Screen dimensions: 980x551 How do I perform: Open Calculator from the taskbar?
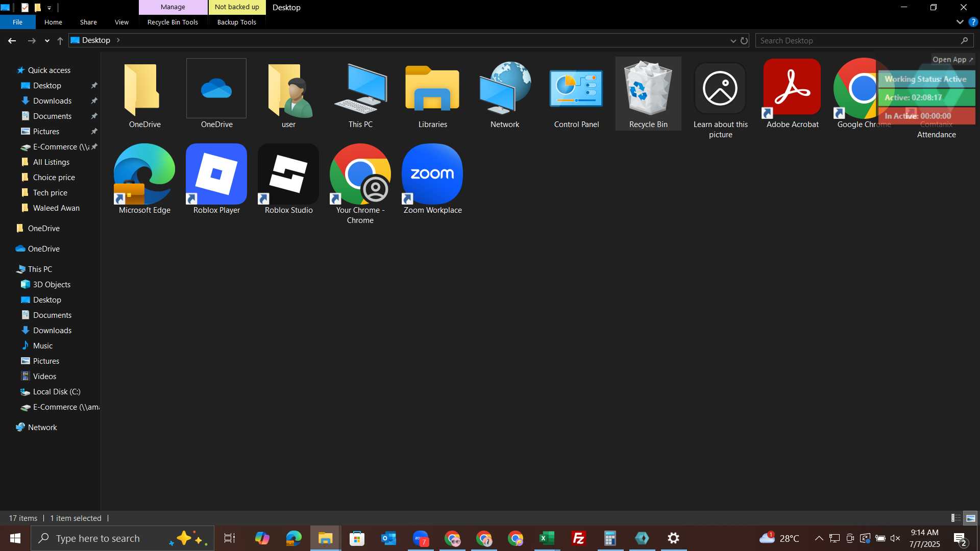(610, 538)
